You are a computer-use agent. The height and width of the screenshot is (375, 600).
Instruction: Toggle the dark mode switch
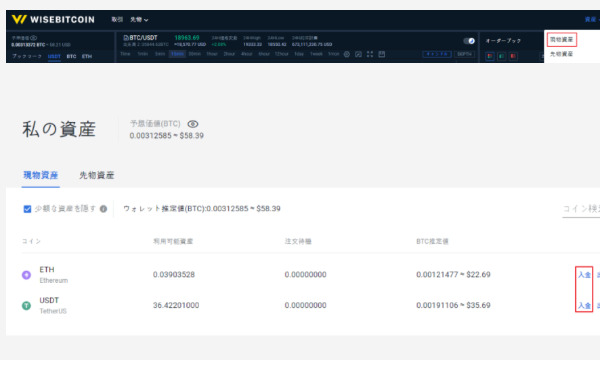pyautogui.click(x=469, y=41)
